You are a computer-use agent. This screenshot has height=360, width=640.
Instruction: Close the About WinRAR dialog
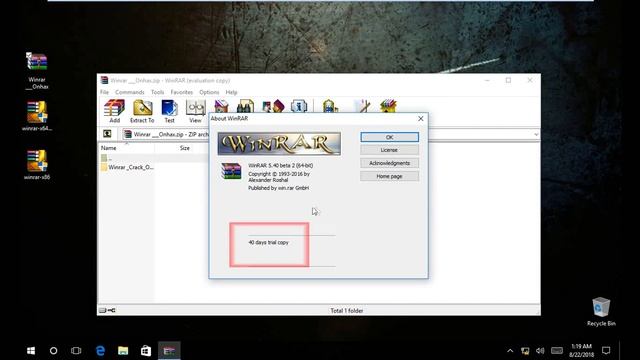pyautogui.click(x=421, y=118)
